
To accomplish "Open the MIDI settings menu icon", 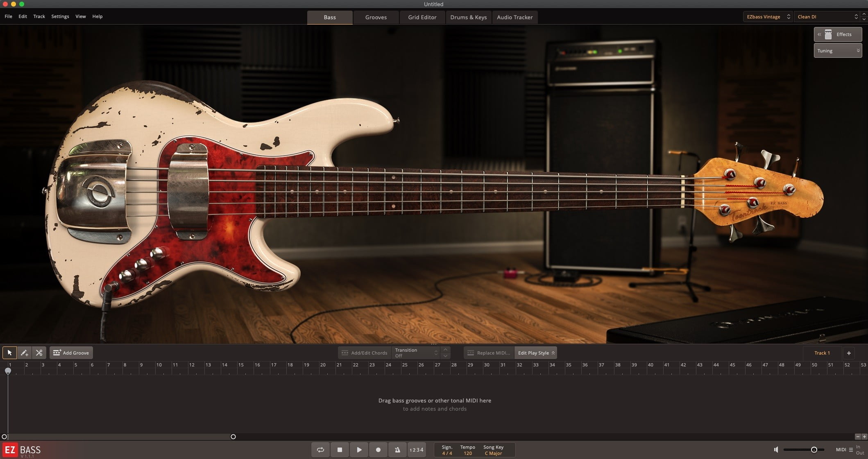I will coord(851,450).
